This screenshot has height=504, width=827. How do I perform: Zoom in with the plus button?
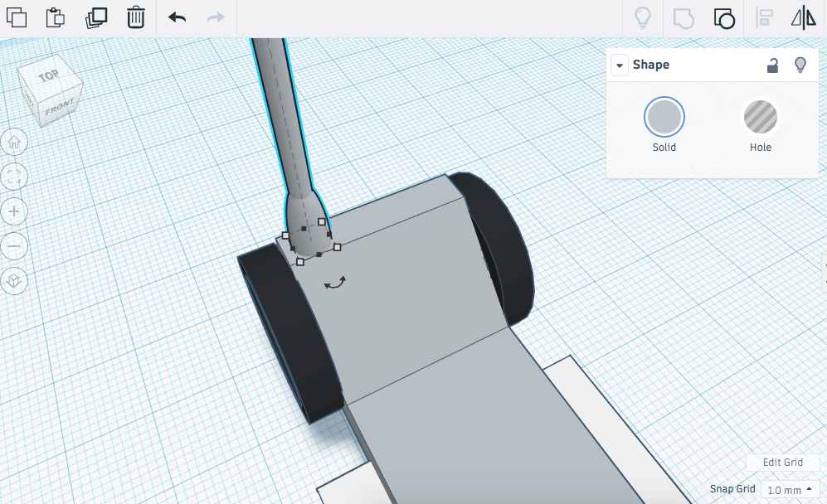(x=14, y=211)
